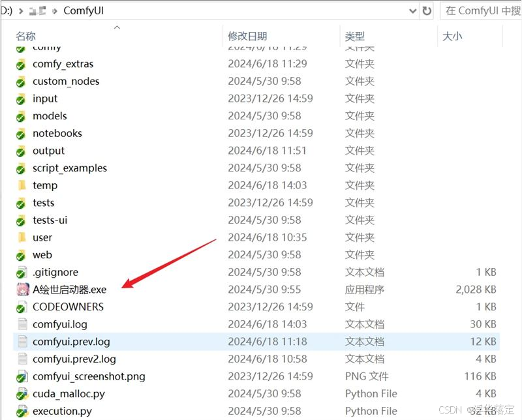
Task: Click the models folder icon
Action: (x=22, y=116)
